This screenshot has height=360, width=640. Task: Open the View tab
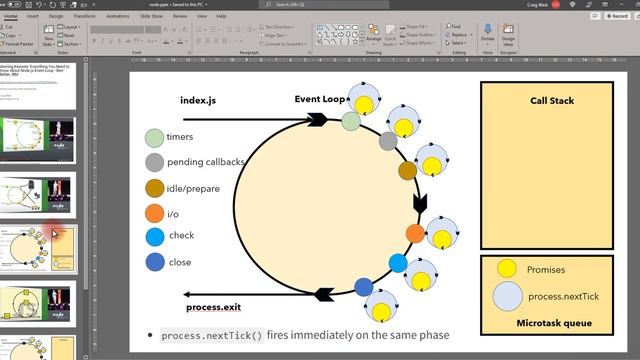(202, 16)
